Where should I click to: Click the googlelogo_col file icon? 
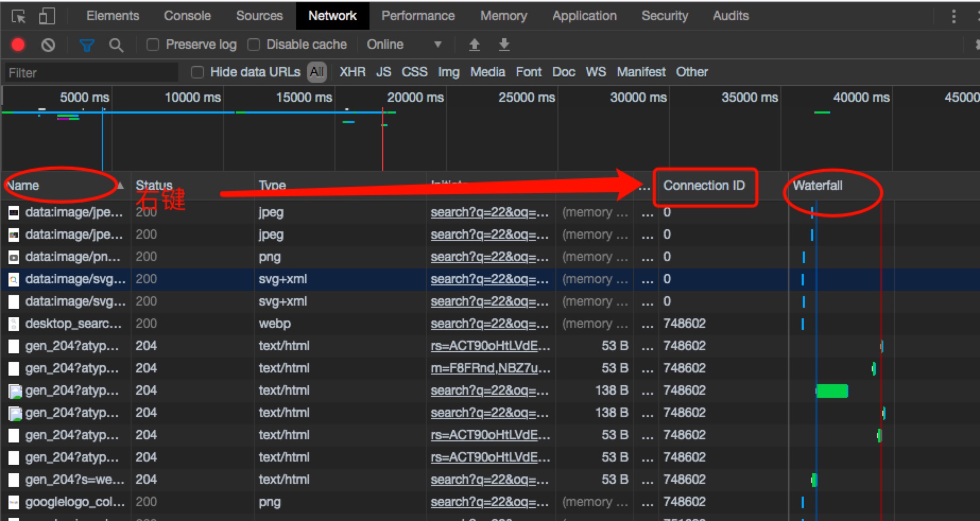14,502
